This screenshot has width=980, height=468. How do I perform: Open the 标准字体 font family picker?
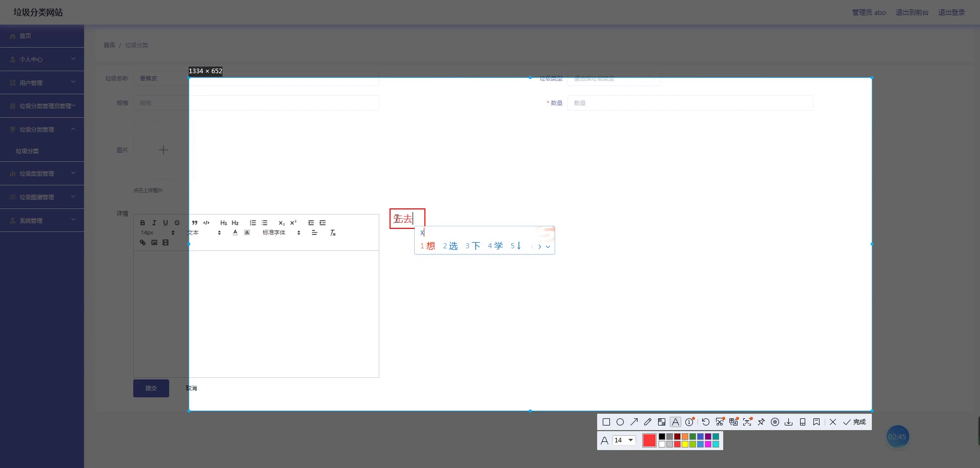[281, 232]
